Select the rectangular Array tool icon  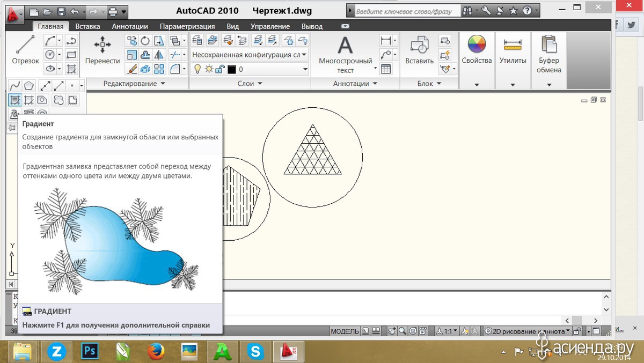point(159,69)
